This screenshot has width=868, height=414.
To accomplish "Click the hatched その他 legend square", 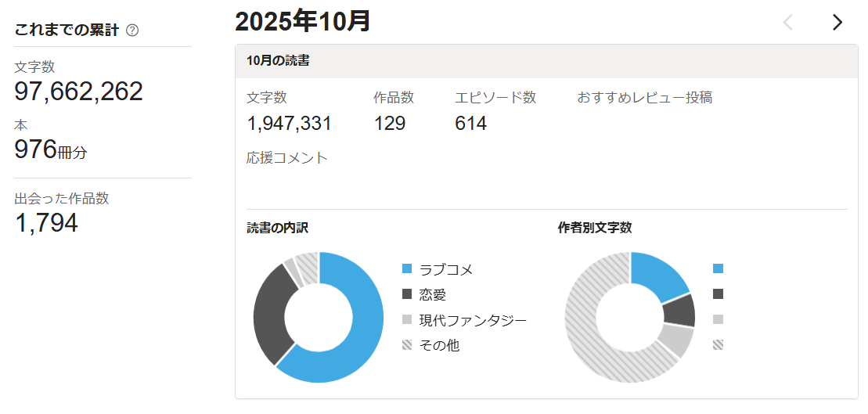I will [x=407, y=344].
